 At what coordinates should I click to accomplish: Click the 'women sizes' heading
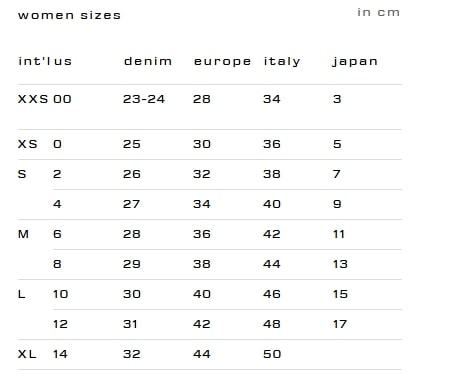click(69, 15)
